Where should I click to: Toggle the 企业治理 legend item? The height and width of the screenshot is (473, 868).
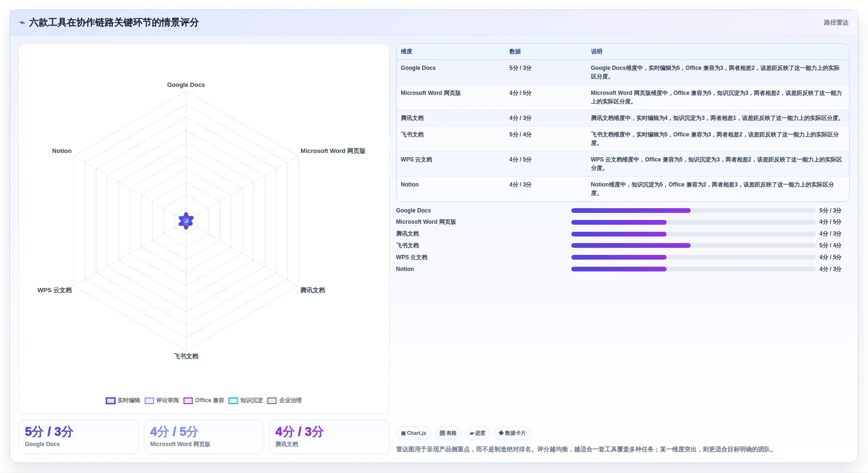click(x=284, y=400)
